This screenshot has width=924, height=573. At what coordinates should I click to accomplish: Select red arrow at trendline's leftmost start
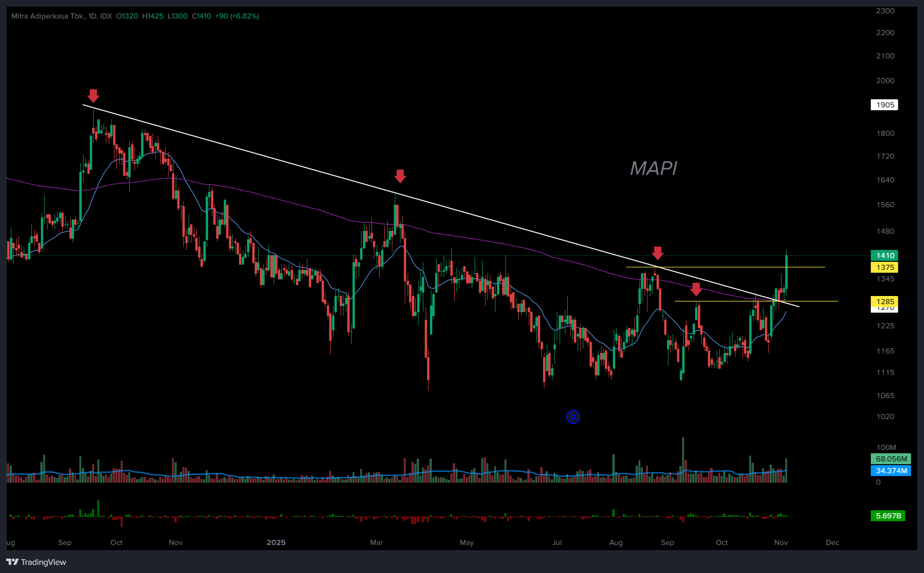tap(93, 95)
